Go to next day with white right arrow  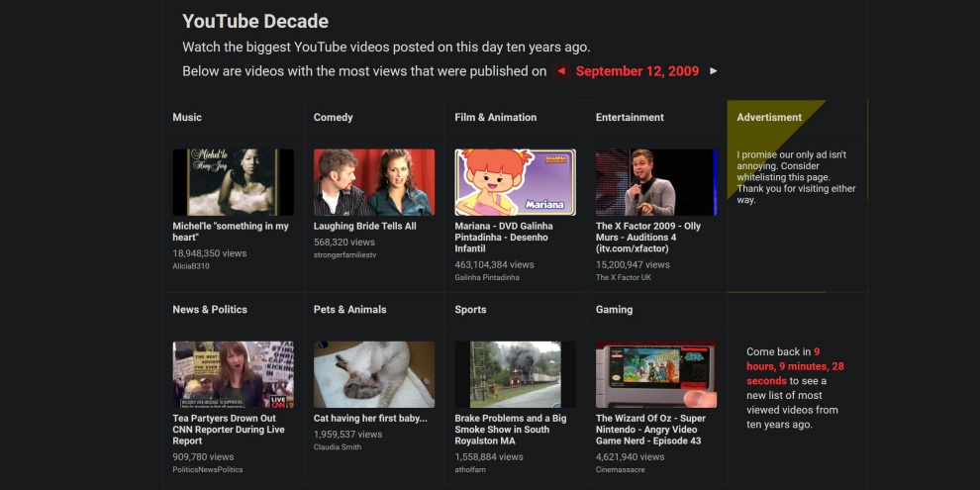(713, 71)
